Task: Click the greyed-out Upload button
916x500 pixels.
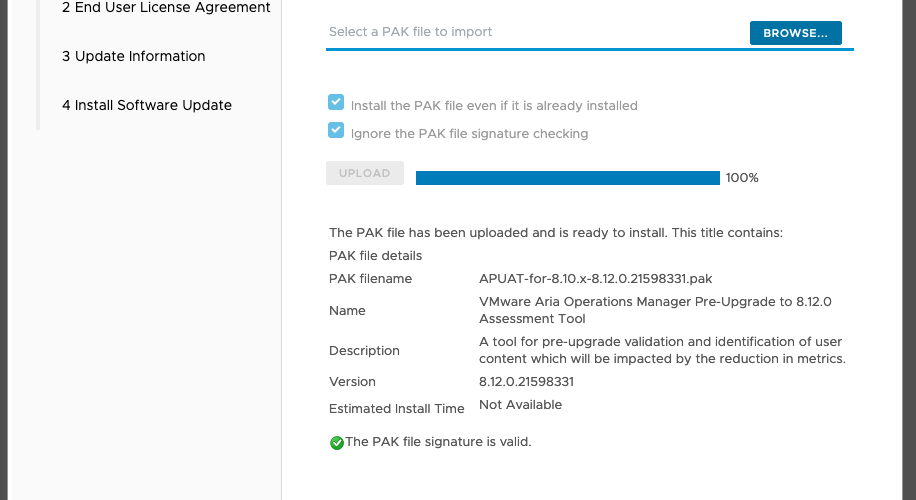Action: pos(365,173)
